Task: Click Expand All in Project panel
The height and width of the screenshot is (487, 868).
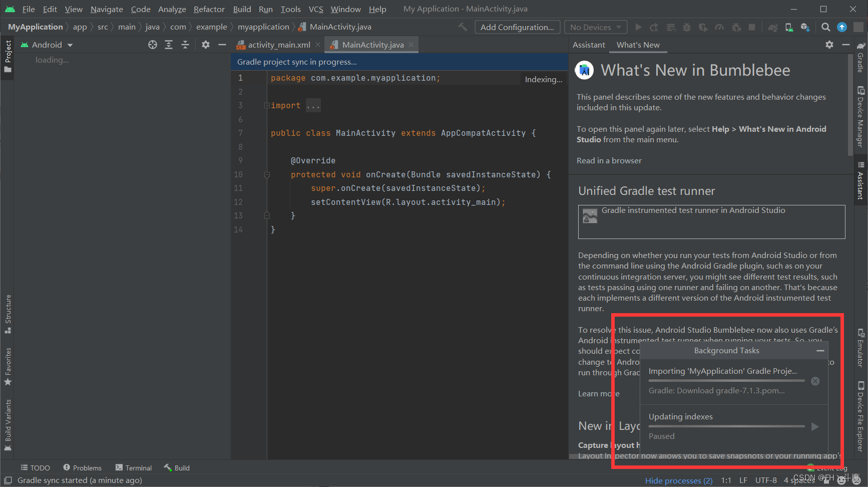Action: [169, 45]
